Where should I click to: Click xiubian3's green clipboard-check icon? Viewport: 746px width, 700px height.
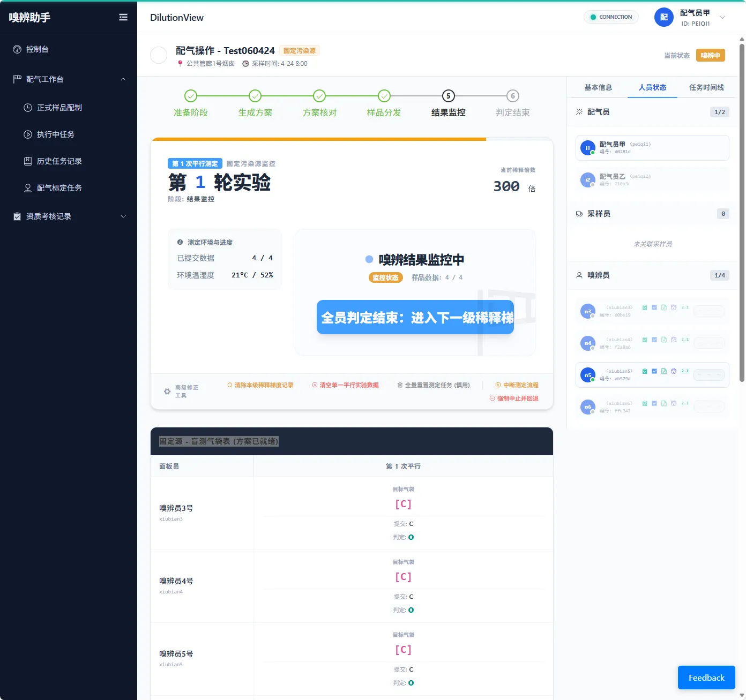645,307
